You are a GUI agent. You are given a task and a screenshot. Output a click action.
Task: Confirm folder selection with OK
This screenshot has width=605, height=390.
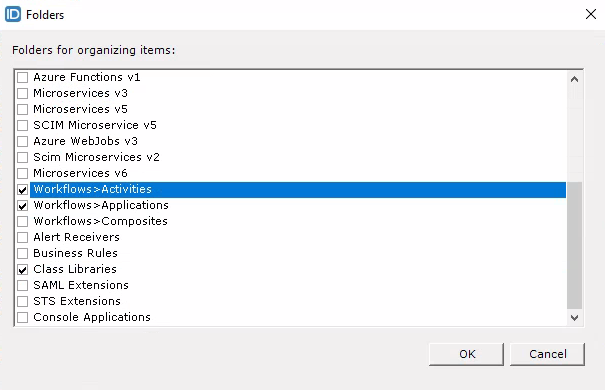[x=466, y=354]
